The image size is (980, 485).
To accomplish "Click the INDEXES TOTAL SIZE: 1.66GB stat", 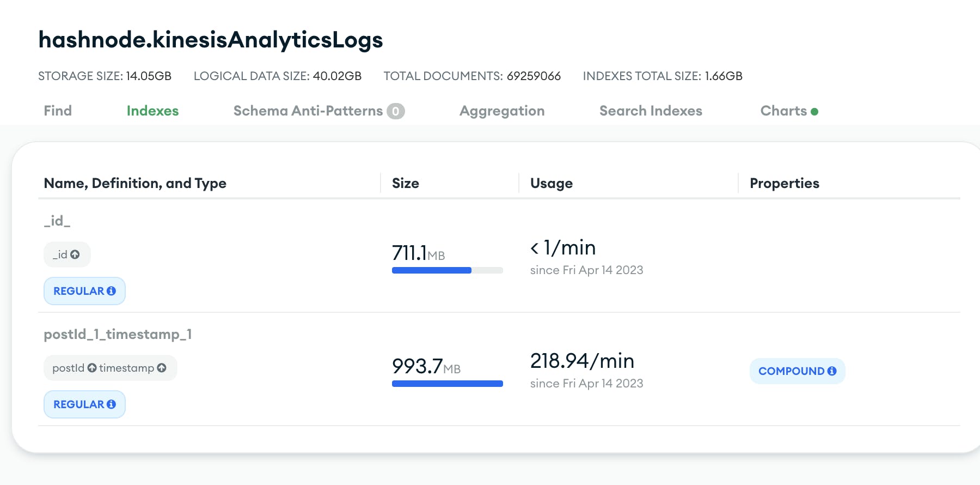I will [x=663, y=76].
